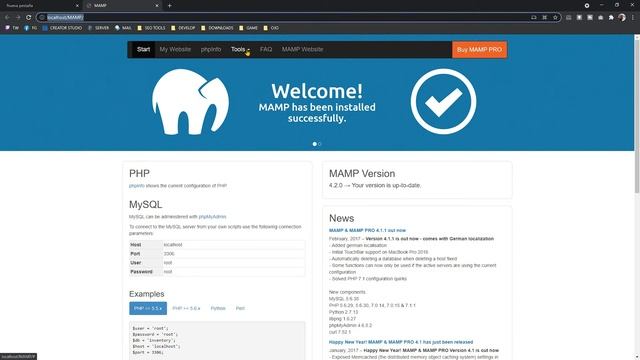Click the Buy MAMP PRO button

pos(479,49)
